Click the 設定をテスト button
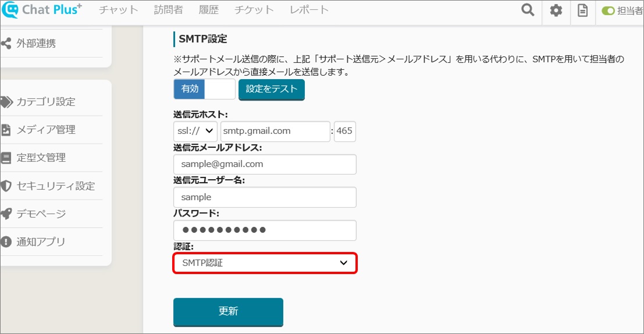 point(272,89)
